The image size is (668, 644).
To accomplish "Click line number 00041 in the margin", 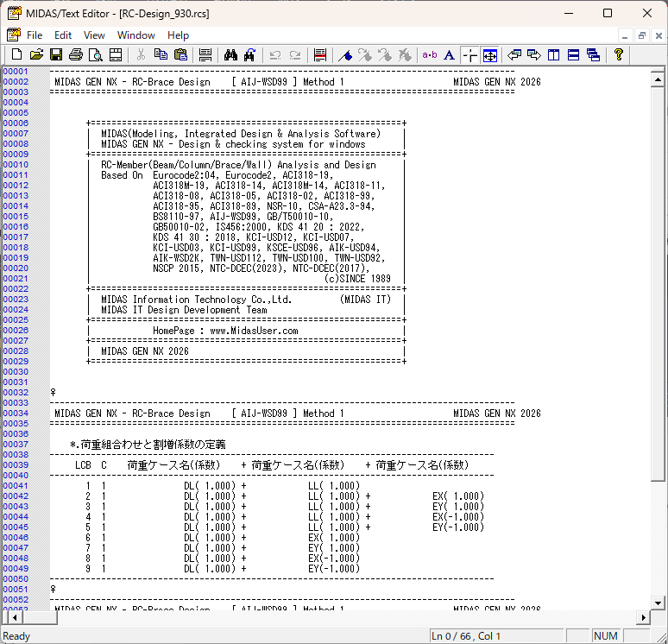I will coord(16,485).
